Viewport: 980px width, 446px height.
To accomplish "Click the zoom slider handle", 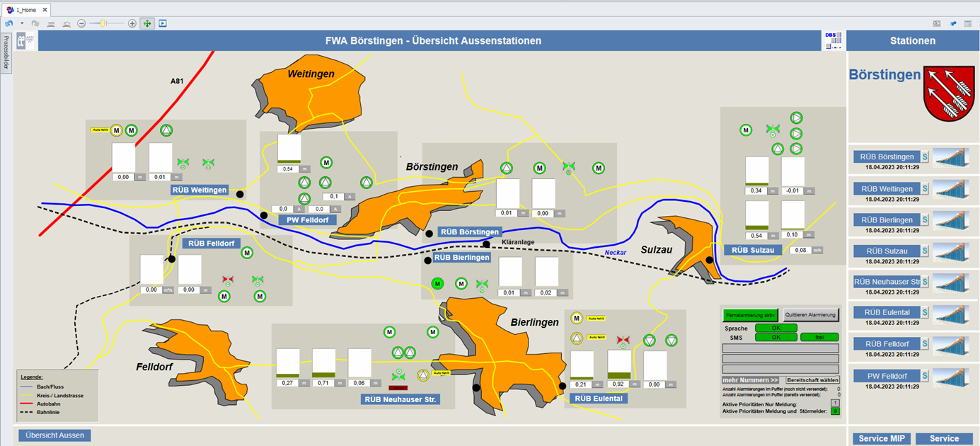I will tap(103, 23).
